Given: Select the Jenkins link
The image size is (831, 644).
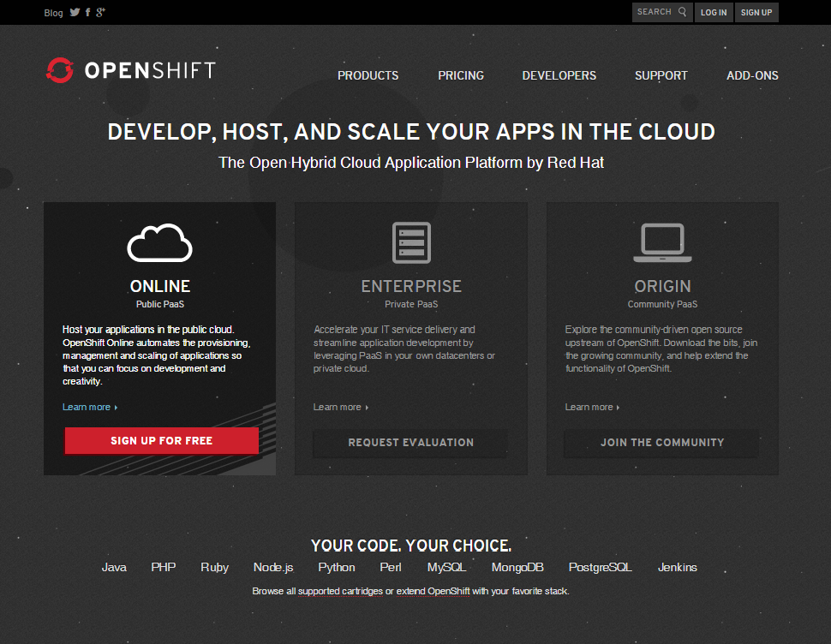Looking at the screenshot, I should tap(678, 567).
